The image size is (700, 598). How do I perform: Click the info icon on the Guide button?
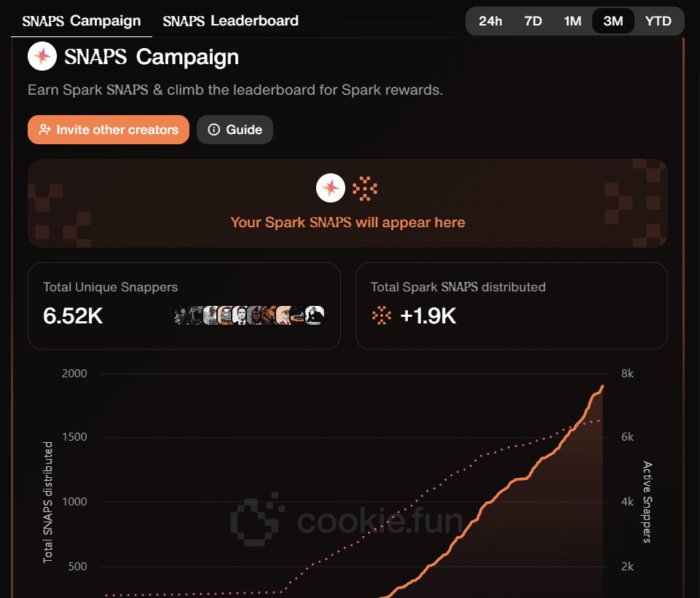pyautogui.click(x=213, y=130)
